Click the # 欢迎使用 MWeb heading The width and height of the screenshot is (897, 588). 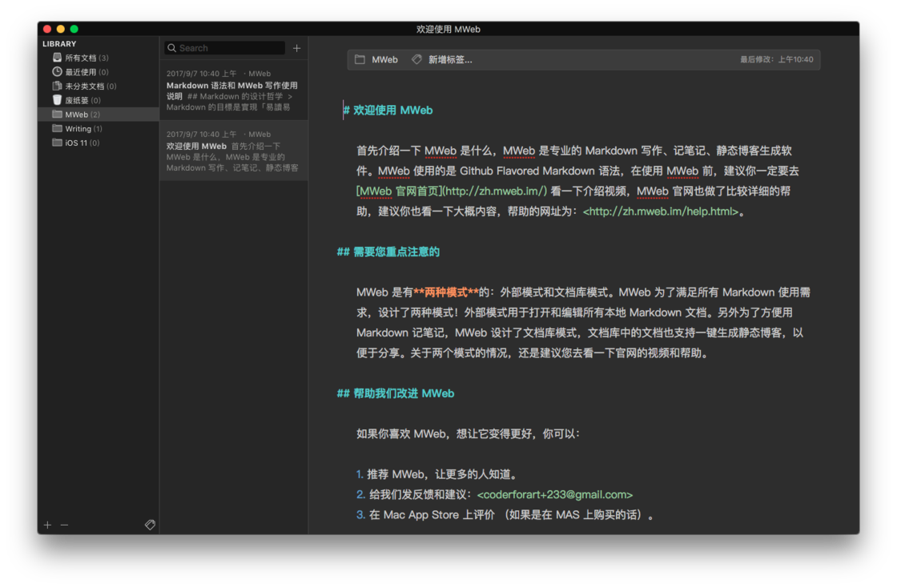pos(388,111)
